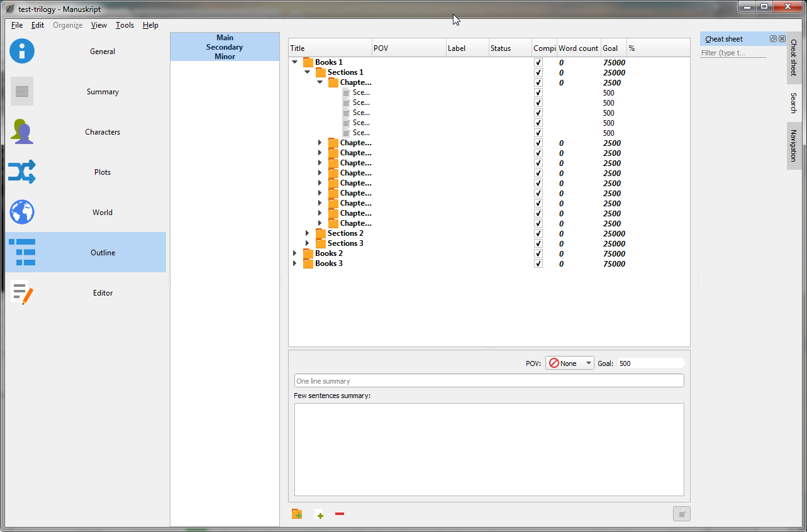Select the Summary sidebar icon
The width and height of the screenshot is (807, 532).
(21, 91)
